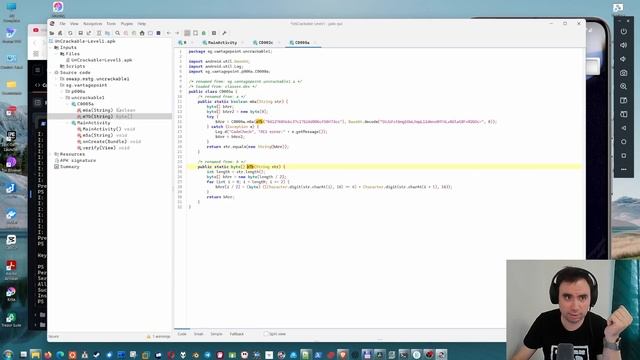Screen dimensions: 640x360
Task: Expand the owasp.mstg.uncrackable1 package
Action: (57, 79)
